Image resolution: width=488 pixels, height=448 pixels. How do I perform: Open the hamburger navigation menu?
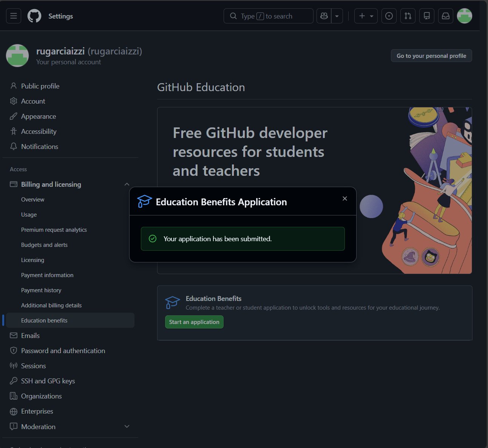tap(13, 16)
